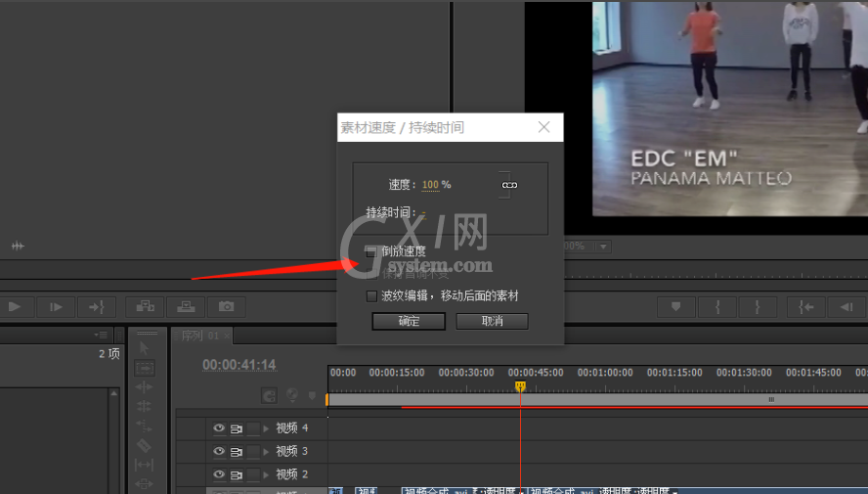Click the project panel scroll-up arrow
868x494 pixels.
[113, 393]
